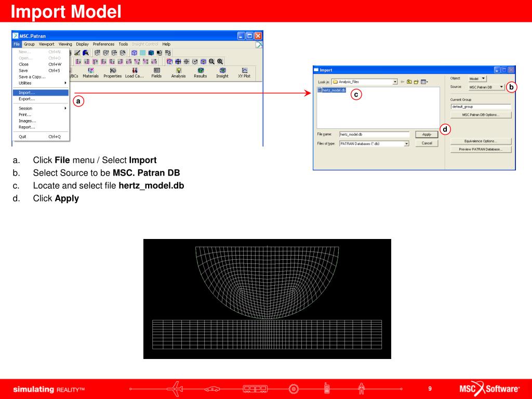Click the Apply button
The image size is (532, 399).
point(427,135)
